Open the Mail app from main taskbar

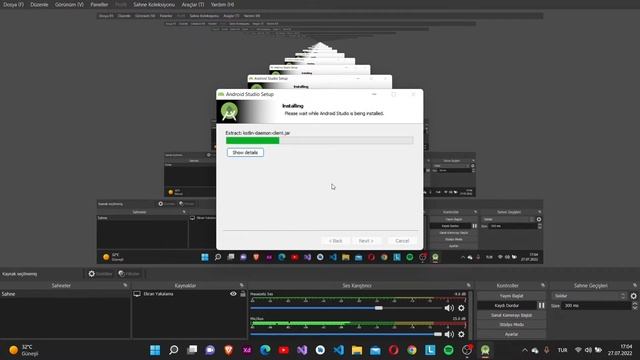coord(376,350)
